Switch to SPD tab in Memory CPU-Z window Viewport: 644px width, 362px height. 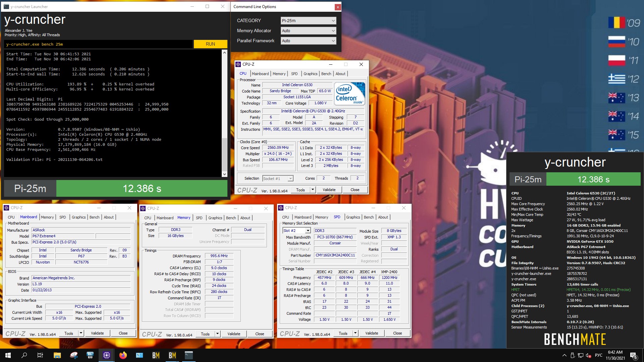[199, 218]
